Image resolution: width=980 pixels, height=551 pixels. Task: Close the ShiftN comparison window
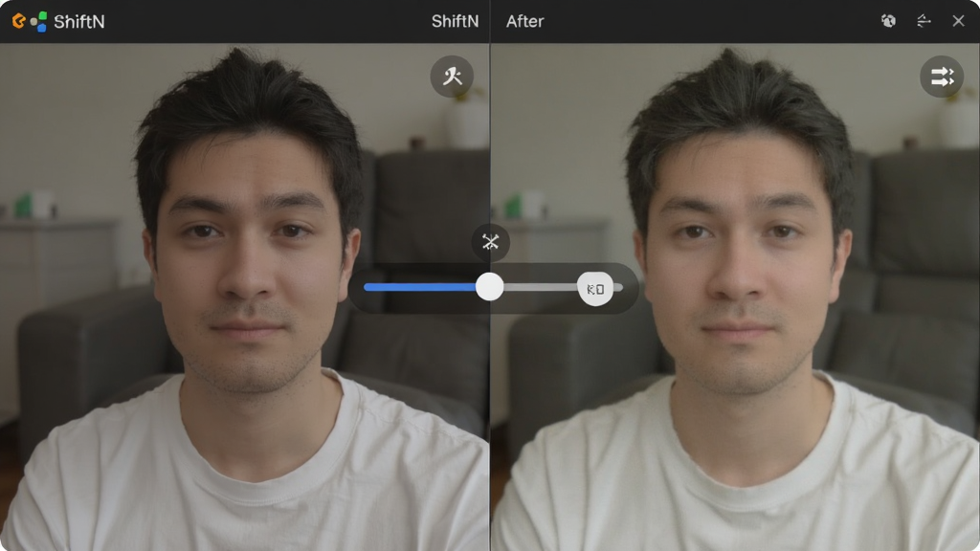pyautogui.click(x=959, y=21)
